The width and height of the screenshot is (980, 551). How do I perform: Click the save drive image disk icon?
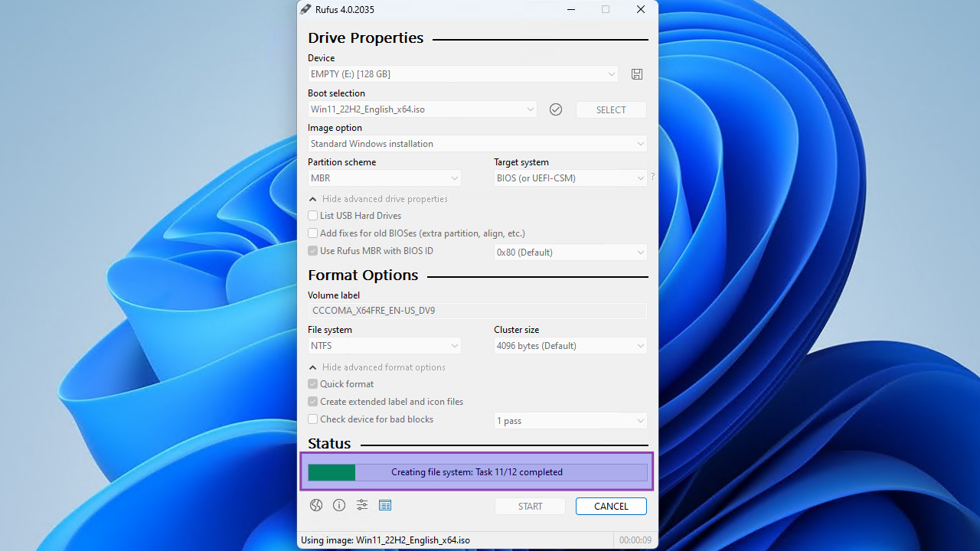[x=637, y=74]
